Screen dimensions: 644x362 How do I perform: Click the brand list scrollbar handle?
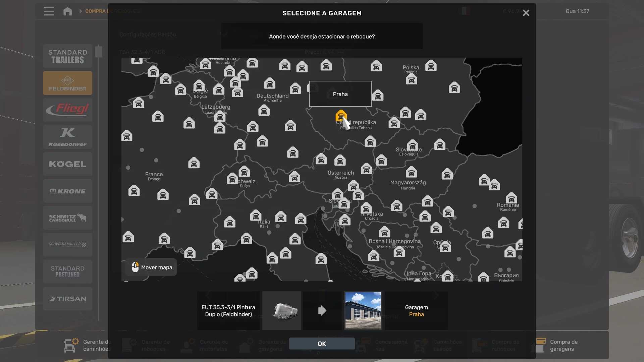coord(99,52)
